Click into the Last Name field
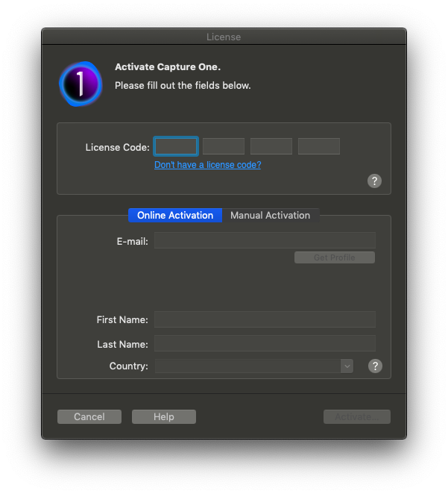 pos(265,343)
